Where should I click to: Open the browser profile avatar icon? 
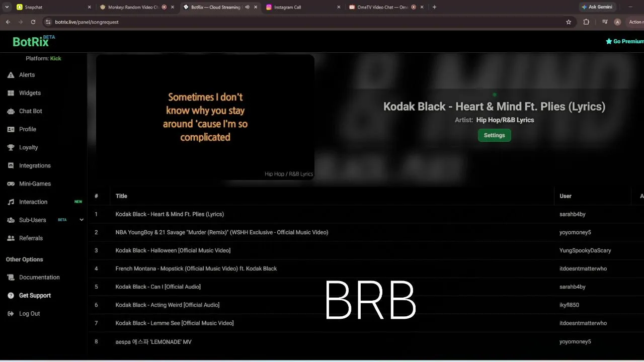(617, 22)
